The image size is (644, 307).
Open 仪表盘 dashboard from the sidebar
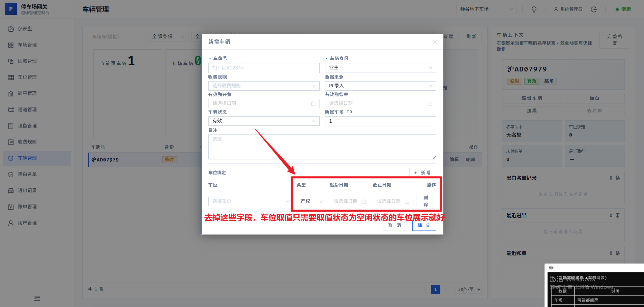tap(25, 29)
